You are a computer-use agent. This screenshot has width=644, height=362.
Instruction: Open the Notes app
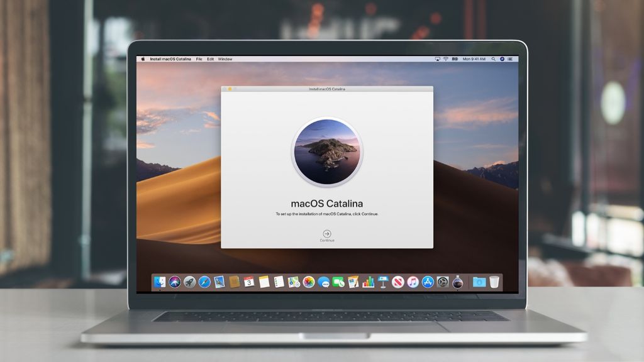264,282
